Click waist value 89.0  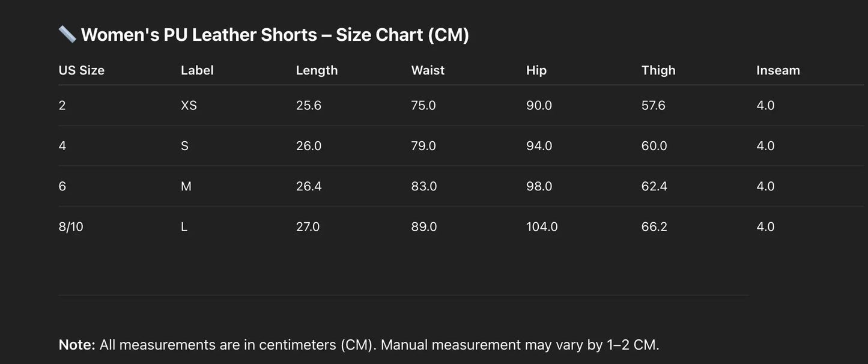(424, 227)
